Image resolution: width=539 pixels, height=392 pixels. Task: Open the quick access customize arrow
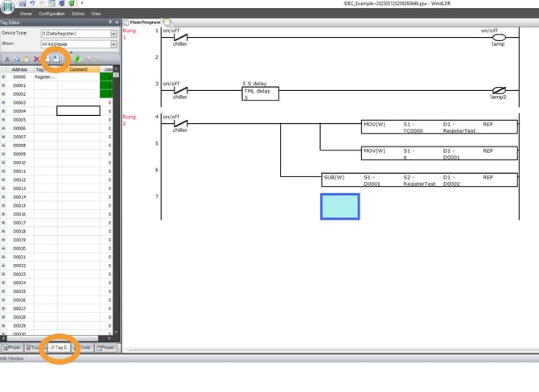pos(82,3)
